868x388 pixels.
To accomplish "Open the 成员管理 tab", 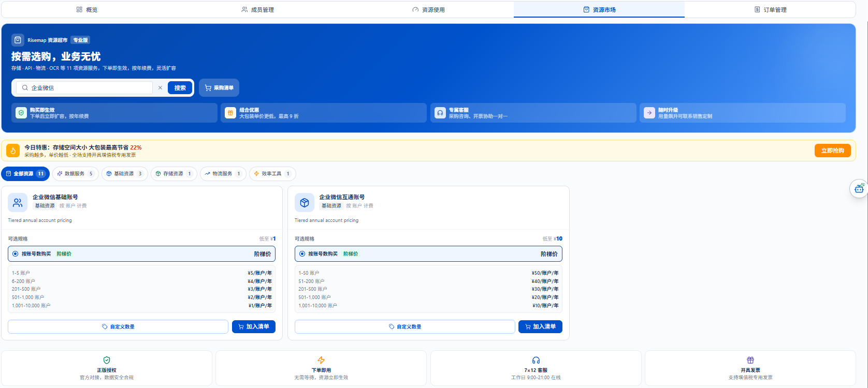I will click(257, 9).
